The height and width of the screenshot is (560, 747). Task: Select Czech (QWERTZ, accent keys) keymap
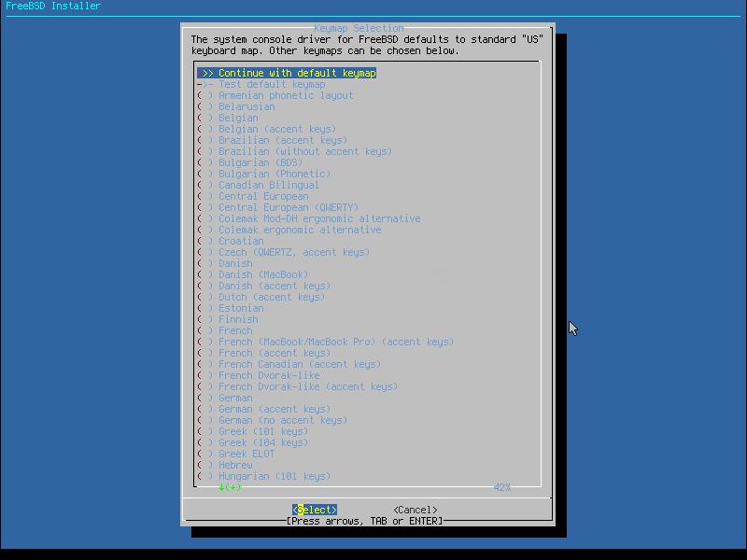click(x=284, y=252)
